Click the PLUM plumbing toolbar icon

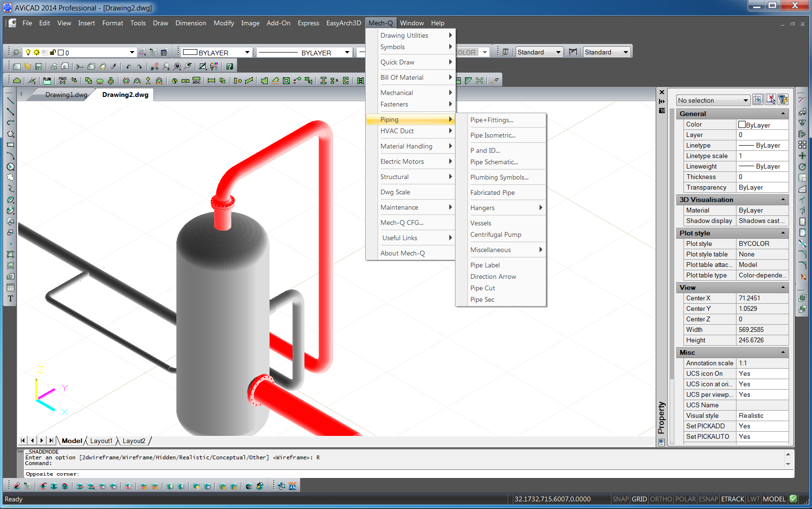[x=47, y=81]
